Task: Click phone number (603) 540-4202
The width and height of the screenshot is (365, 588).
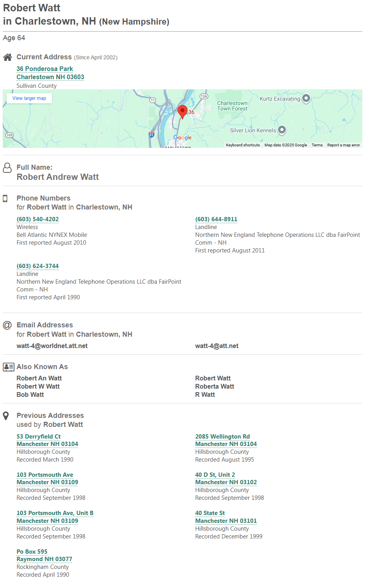Action: [37, 219]
